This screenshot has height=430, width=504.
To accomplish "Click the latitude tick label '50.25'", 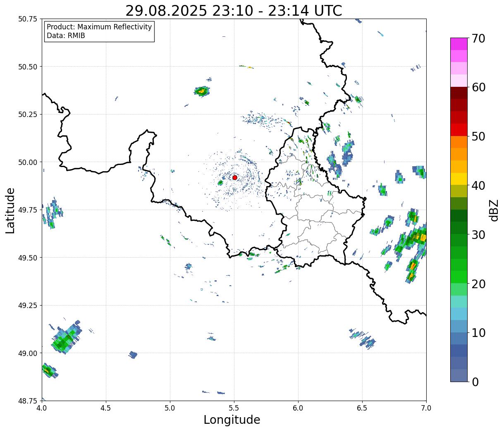I will [x=27, y=115].
